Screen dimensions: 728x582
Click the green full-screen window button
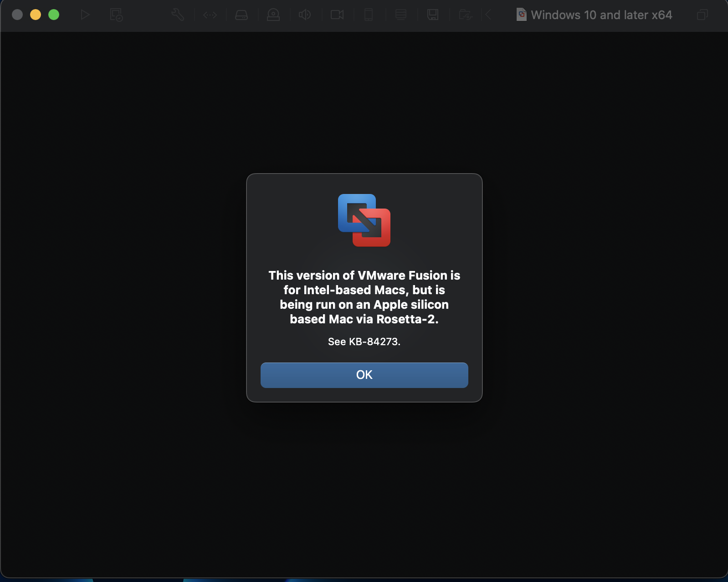click(54, 15)
